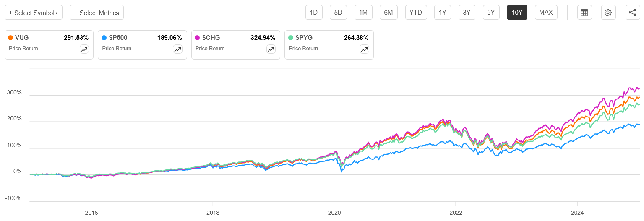Click the share chart icon
The image size is (644, 221).
tap(632, 13)
